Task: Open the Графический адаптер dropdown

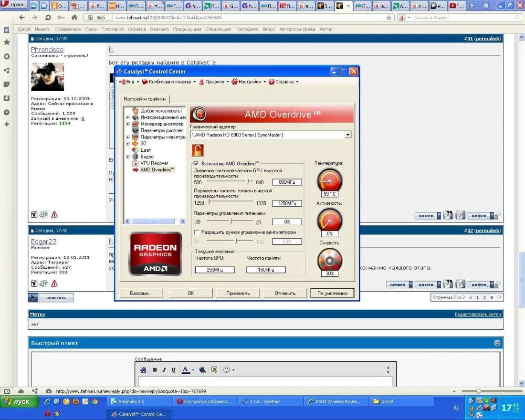Action: [x=347, y=135]
